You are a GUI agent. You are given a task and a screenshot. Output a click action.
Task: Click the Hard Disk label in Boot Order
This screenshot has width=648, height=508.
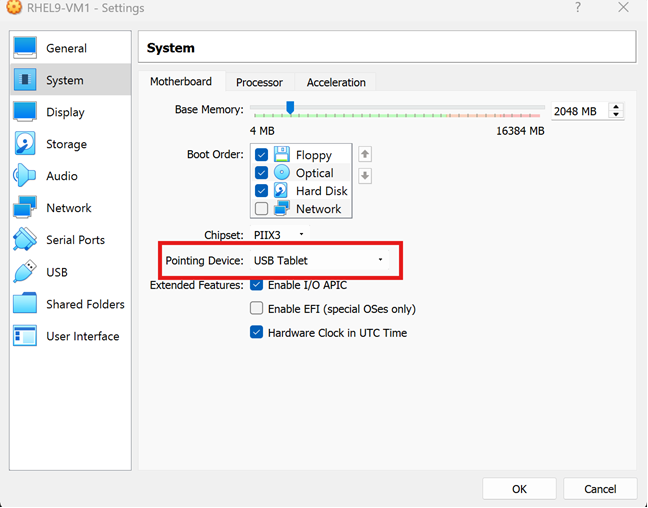pos(322,191)
